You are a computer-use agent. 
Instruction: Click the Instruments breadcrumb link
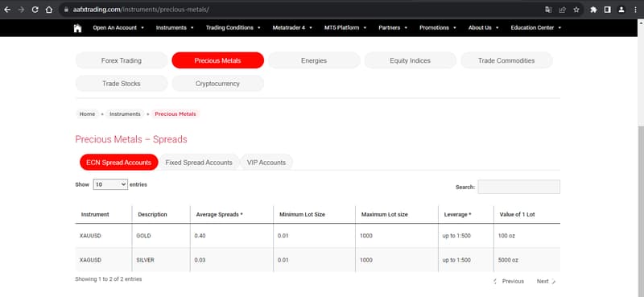[x=125, y=114]
